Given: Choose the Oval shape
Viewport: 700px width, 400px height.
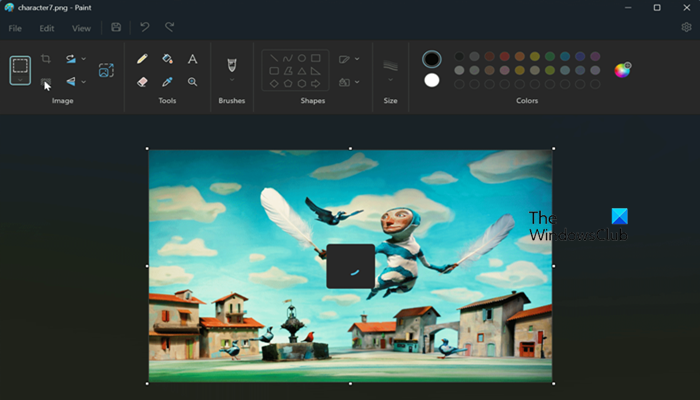Looking at the screenshot, I should click(302, 58).
